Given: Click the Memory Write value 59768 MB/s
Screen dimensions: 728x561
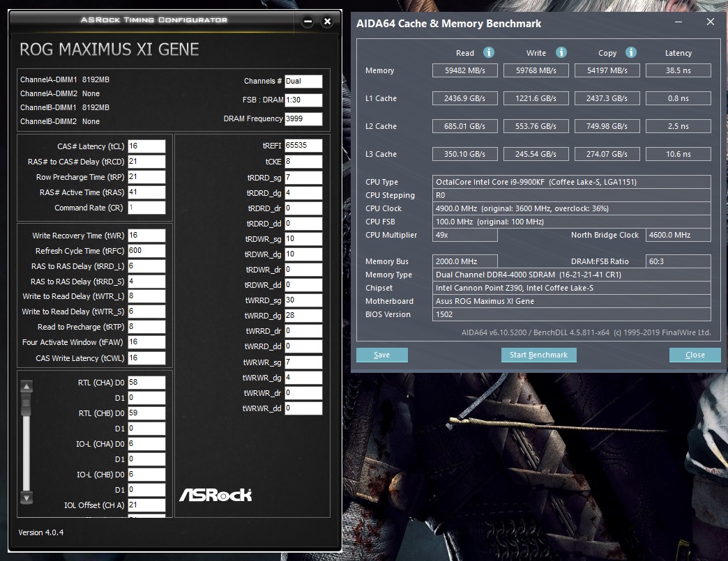Looking at the screenshot, I should [536, 70].
